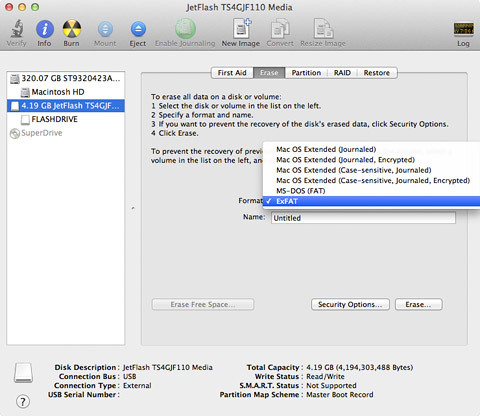
Task: Click the Erase... button
Action: pyautogui.click(x=419, y=304)
